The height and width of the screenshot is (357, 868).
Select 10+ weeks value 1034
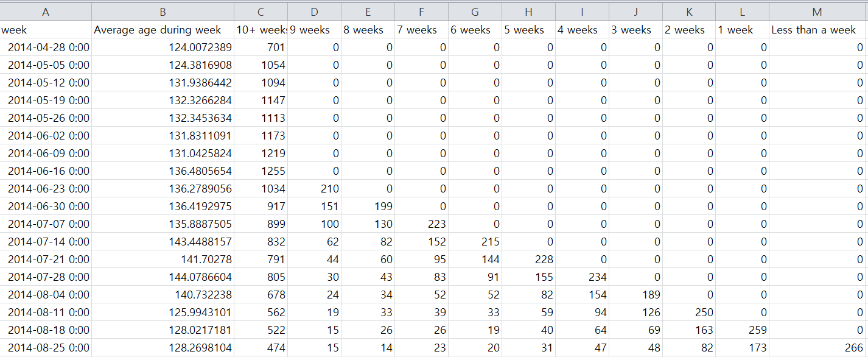[261, 188]
